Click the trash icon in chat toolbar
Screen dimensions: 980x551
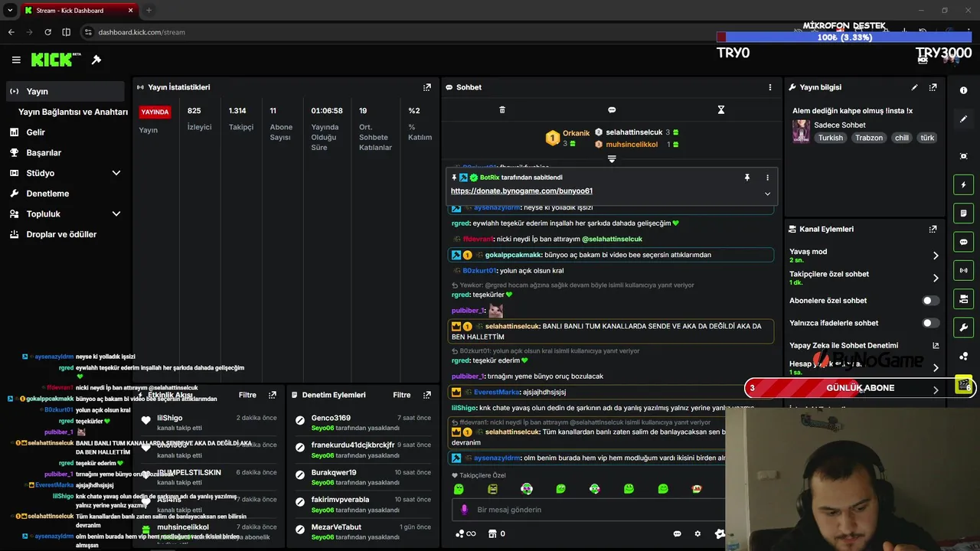pyautogui.click(x=502, y=110)
